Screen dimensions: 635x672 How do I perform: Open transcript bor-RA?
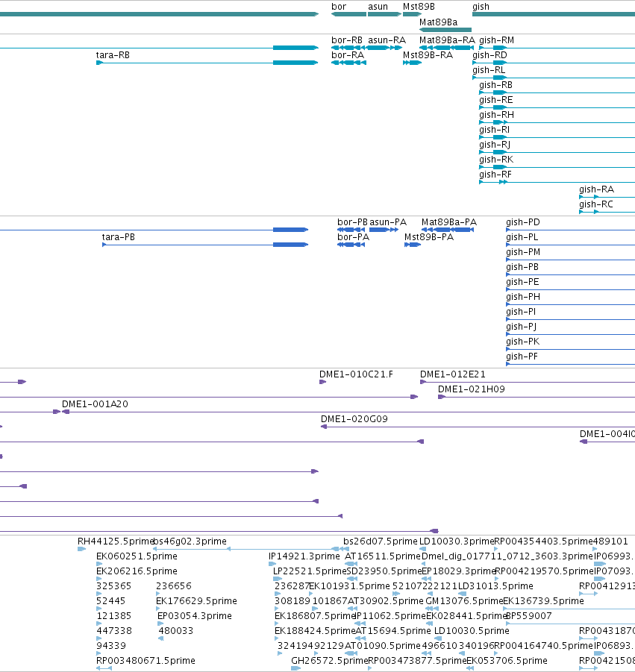[x=348, y=55]
